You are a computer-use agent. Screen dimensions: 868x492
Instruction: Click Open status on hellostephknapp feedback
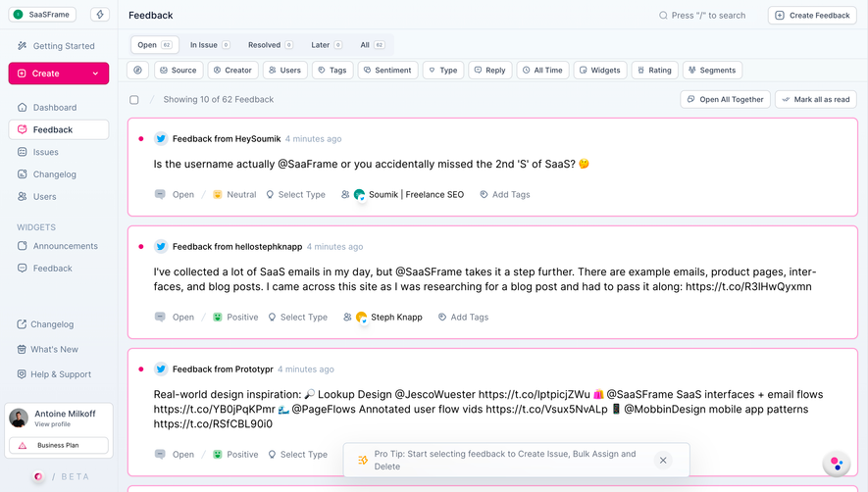pyautogui.click(x=175, y=318)
